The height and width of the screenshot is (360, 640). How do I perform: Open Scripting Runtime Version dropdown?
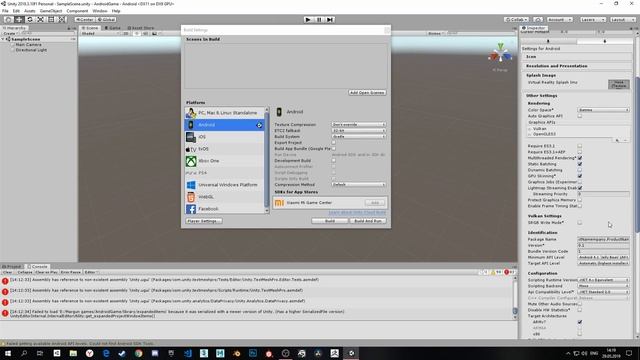pos(603,280)
